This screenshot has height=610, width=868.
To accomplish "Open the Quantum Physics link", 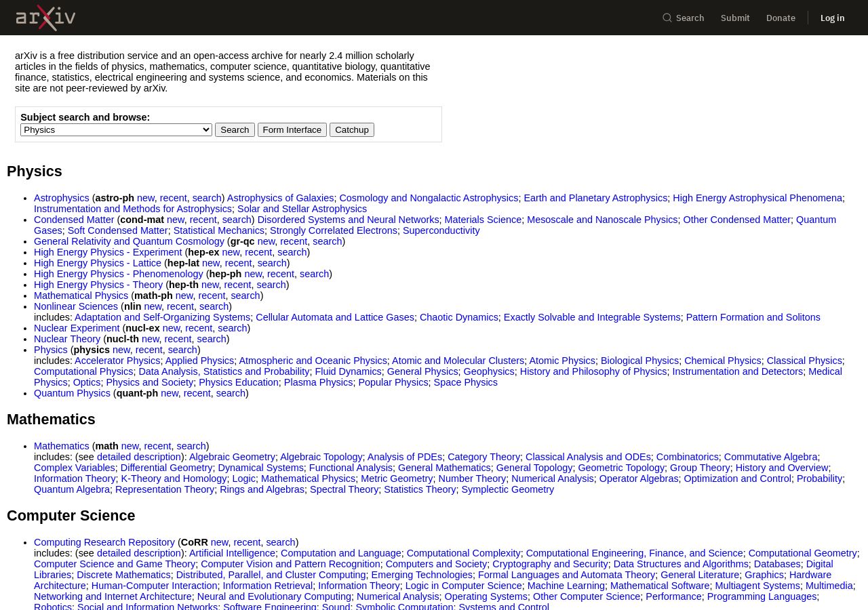I will 72,393.
